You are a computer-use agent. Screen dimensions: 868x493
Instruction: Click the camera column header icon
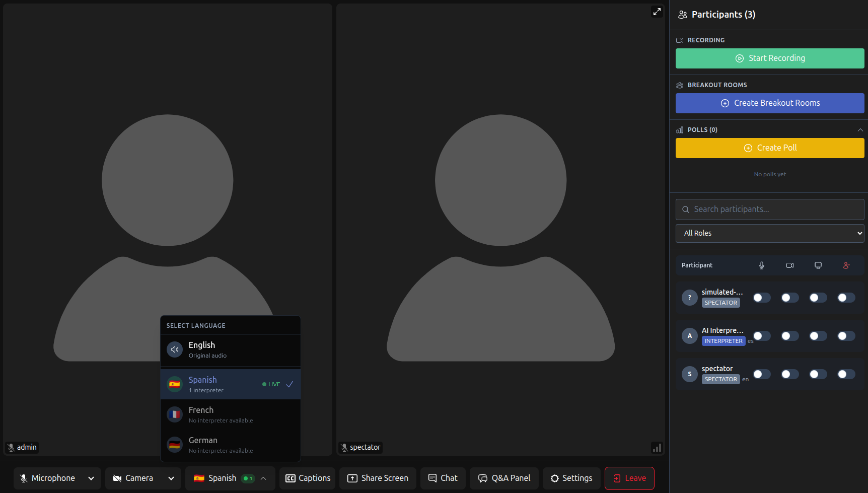coord(790,265)
